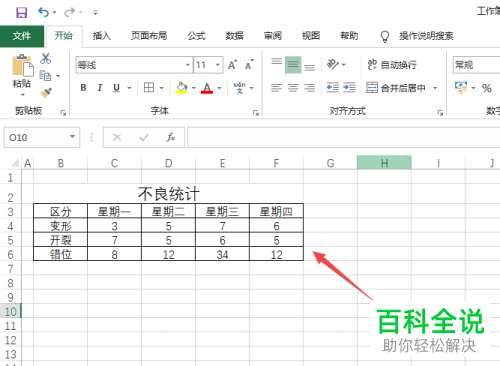Apply the yellow fill color bucket
The height and width of the screenshot is (366, 500).
(182, 88)
